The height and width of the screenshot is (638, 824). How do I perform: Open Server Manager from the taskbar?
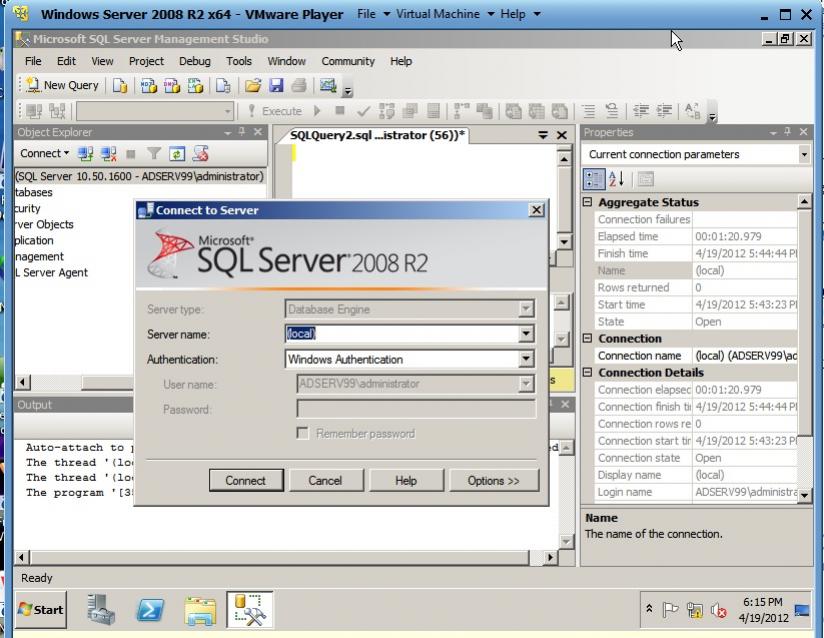tap(101, 610)
